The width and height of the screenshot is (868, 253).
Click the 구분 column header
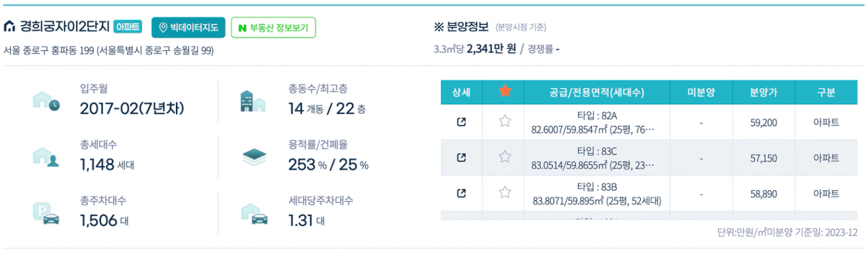click(826, 93)
